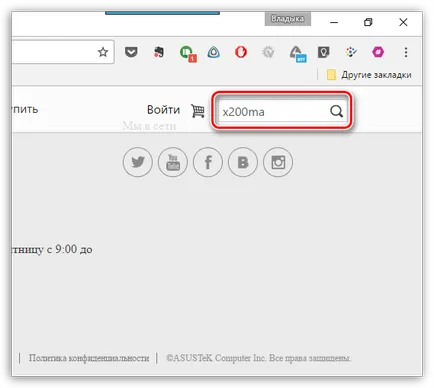Click the gray gear-shaped extension icon

[x=268, y=52]
